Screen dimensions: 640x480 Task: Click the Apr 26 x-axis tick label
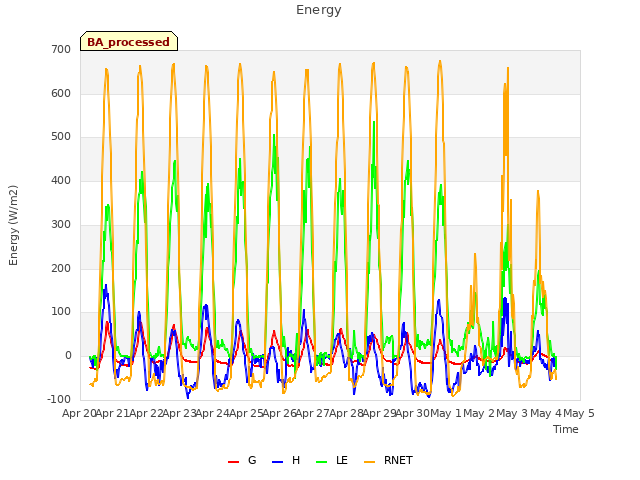(279, 413)
